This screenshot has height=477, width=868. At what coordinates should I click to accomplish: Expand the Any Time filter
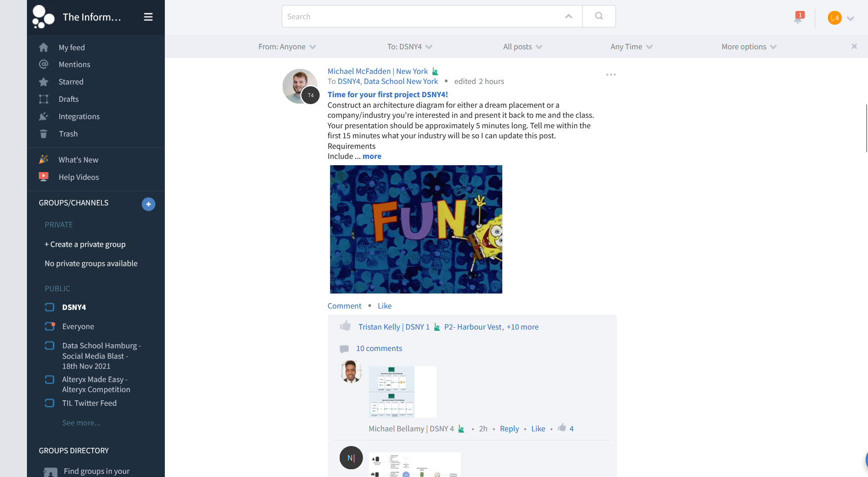[x=631, y=47]
